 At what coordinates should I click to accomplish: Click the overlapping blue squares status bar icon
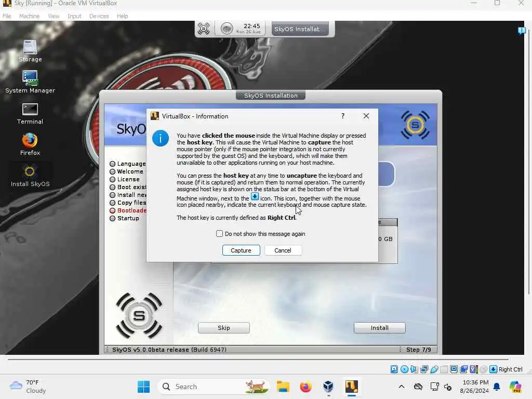pyautogui.click(x=463, y=369)
